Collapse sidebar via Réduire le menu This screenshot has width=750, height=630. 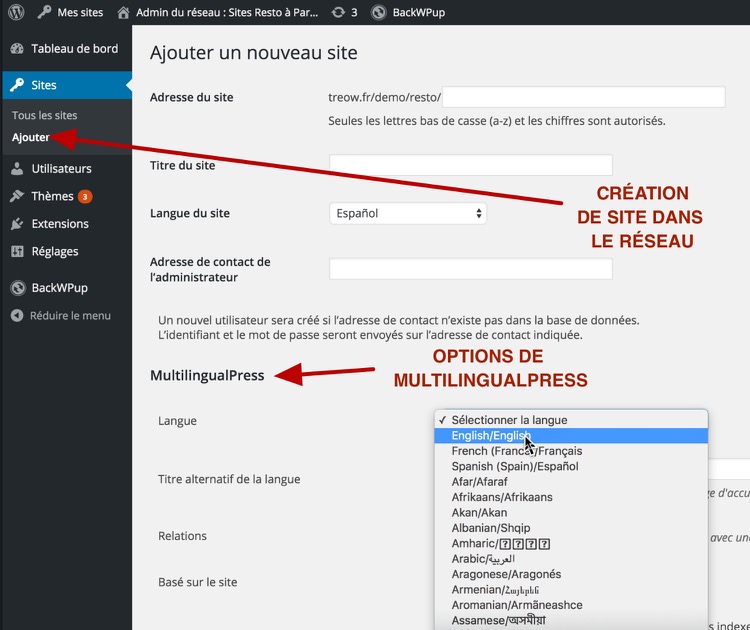point(70,316)
